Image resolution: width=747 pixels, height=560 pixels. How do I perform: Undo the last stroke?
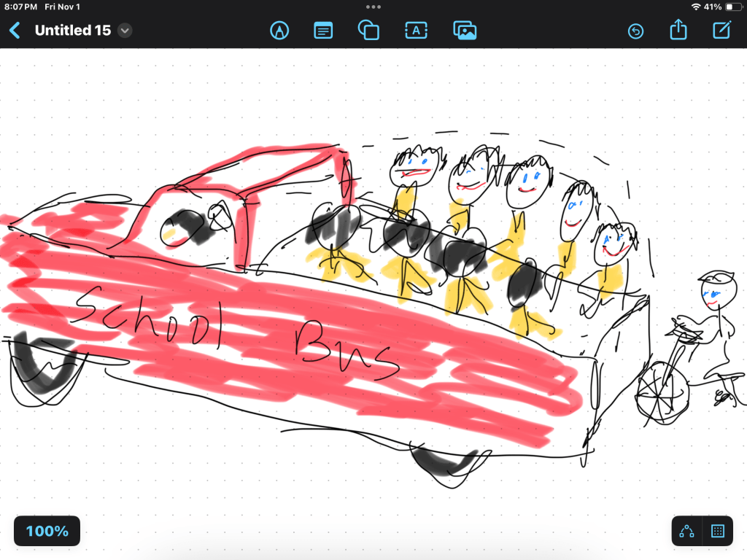(x=635, y=31)
